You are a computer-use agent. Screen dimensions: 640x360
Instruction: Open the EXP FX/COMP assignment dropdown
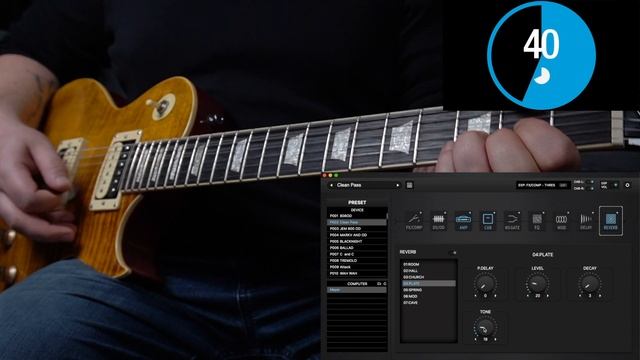(543, 185)
